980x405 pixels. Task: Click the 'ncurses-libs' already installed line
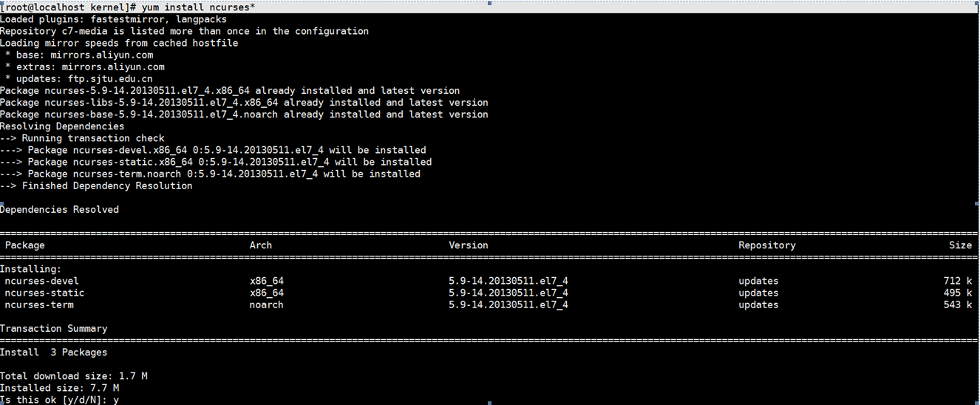pyautogui.click(x=244, y=102)
